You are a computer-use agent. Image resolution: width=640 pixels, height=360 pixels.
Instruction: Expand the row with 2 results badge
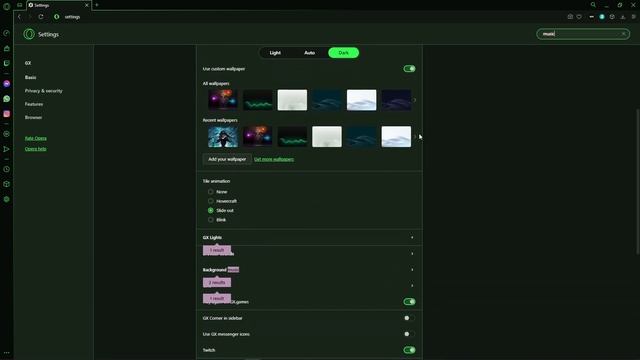click(309, 285)
